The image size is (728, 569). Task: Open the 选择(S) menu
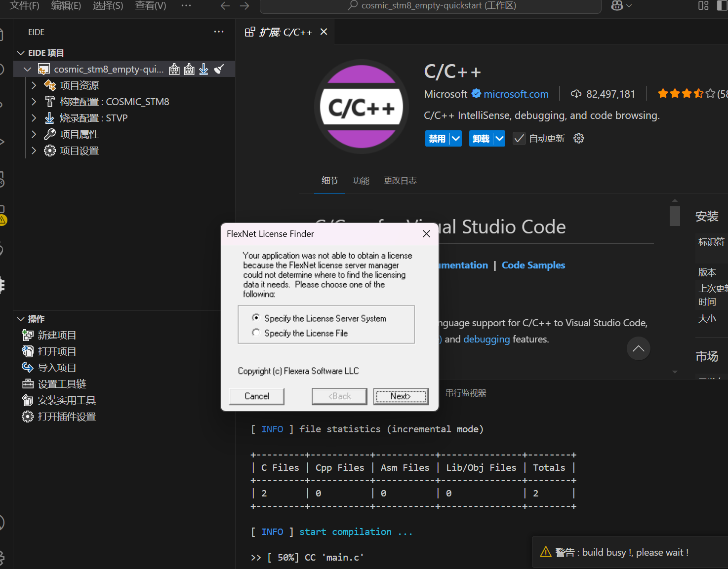click(108, 5)
